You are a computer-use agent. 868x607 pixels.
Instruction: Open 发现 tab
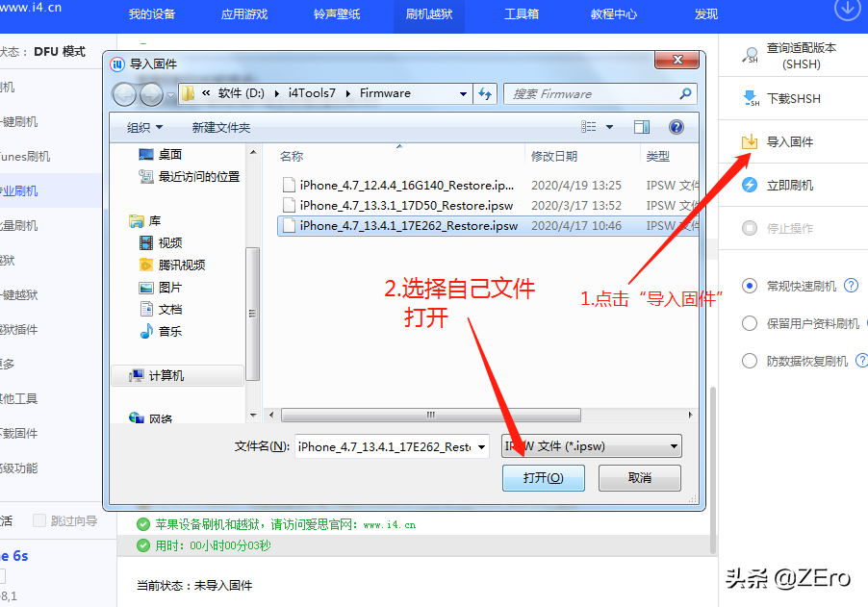[706, 14]
